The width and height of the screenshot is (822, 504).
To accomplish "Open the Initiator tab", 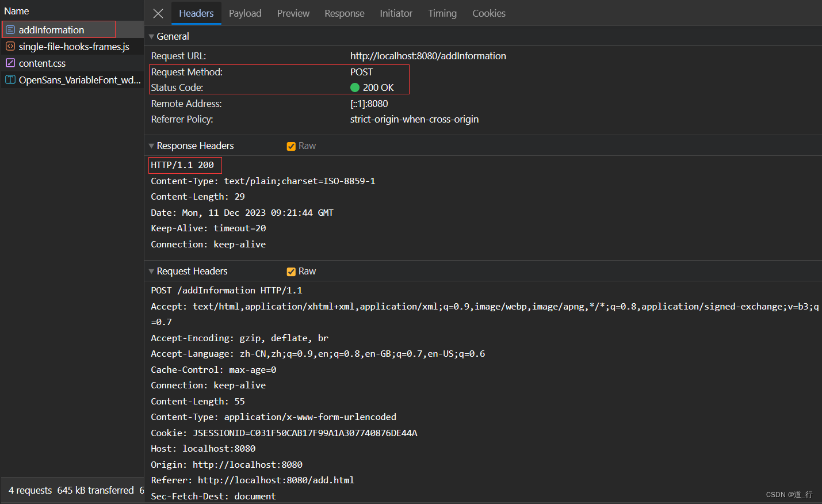I will pos(396,13).
